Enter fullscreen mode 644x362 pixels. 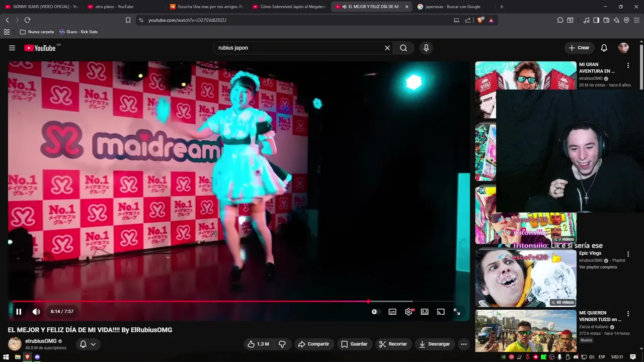(x=457, y=312)
